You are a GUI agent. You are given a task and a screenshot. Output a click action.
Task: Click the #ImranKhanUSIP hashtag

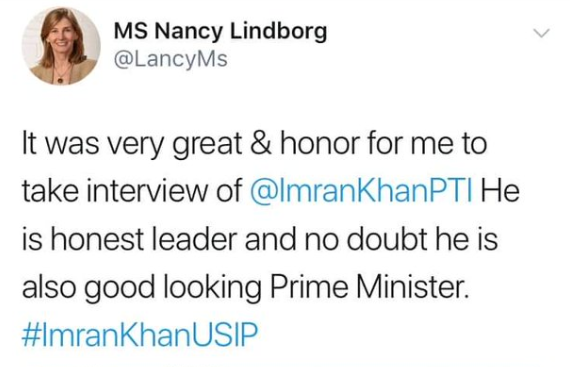[140, 334]
